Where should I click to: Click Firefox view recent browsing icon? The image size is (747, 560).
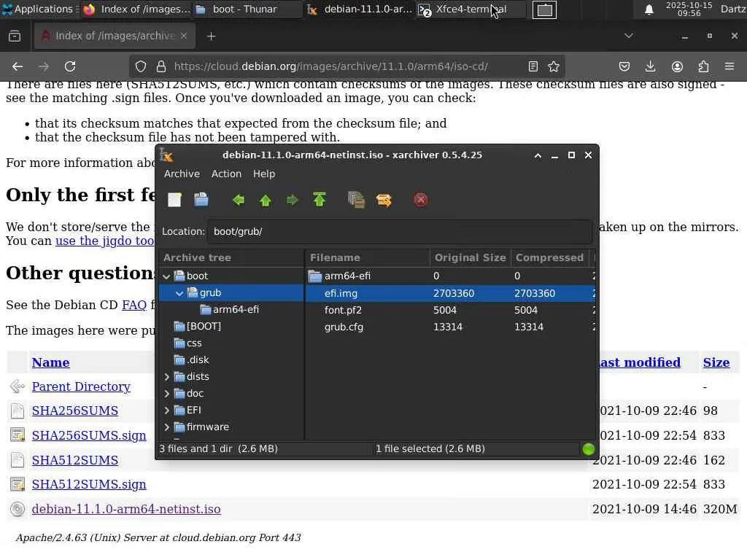click(x=15, y=36)
